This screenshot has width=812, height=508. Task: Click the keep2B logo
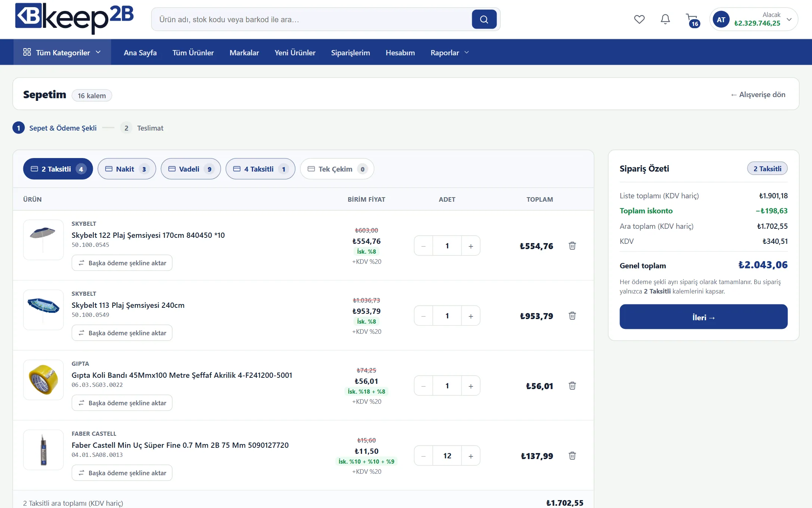click(x=74, y=18)
